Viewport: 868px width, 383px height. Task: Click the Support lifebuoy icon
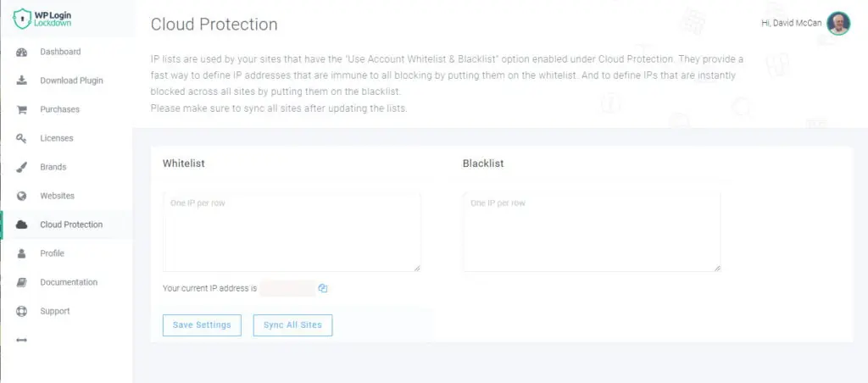(21, 312)
